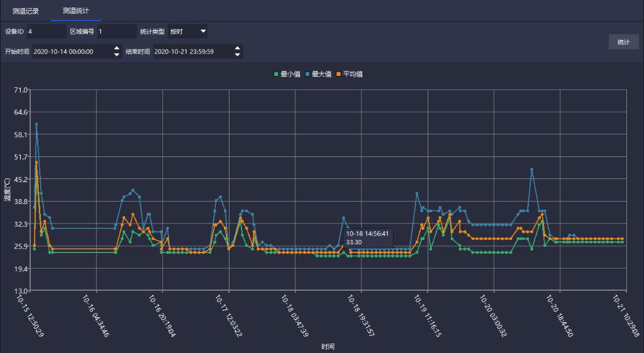The width and height of the screenshot is (644, 353).
Task: Click the 45.2 y-axis label
Action: pyautogui.click(x=21, y=179)
